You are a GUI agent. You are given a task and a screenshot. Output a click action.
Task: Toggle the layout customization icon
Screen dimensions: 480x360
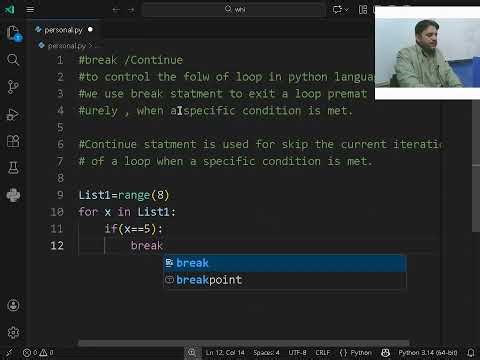(363, 9)
